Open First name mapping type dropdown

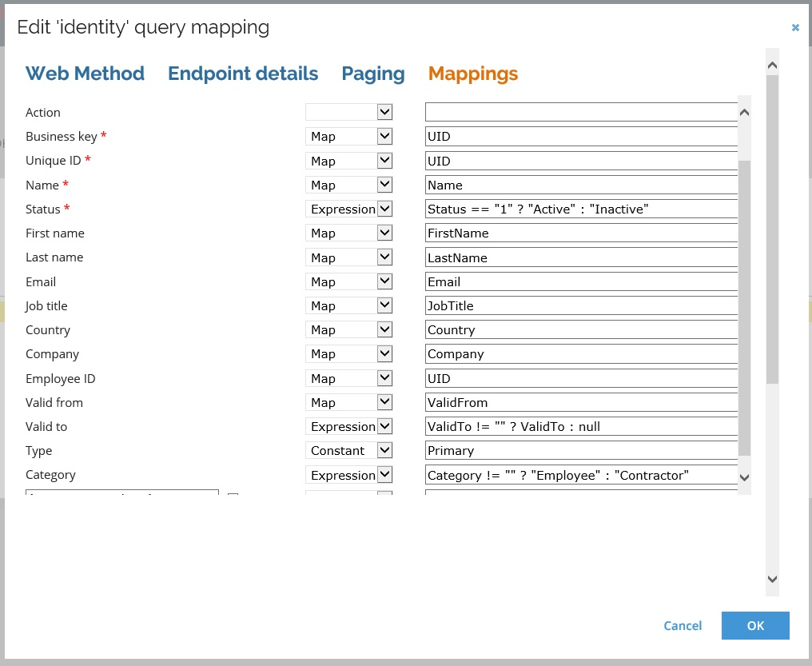(349, 233)
